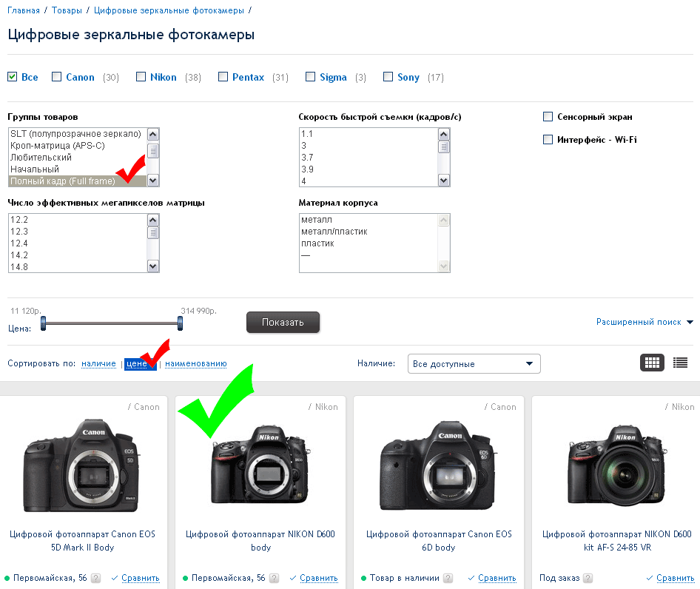The image size is (700, 589).
Task: Open Цифровые зеркальные фотокамеры breadcrumb
Action: tap(169, 10)
